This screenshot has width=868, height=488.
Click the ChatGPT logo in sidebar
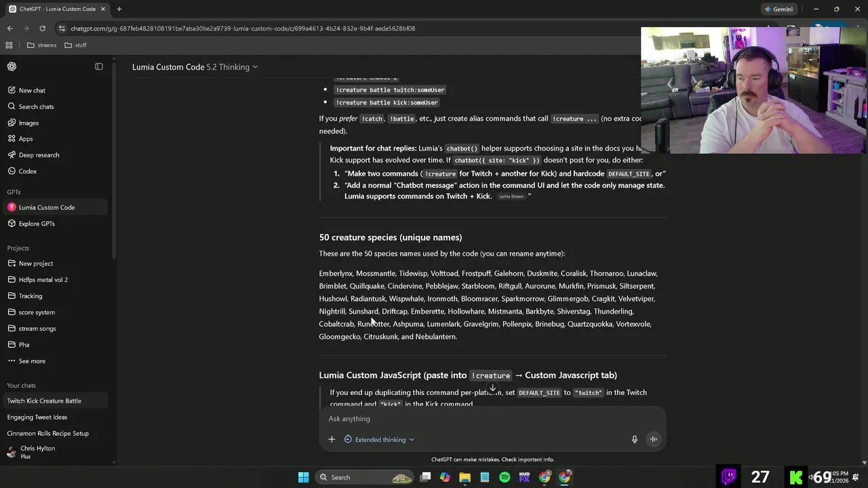(12, 66)
